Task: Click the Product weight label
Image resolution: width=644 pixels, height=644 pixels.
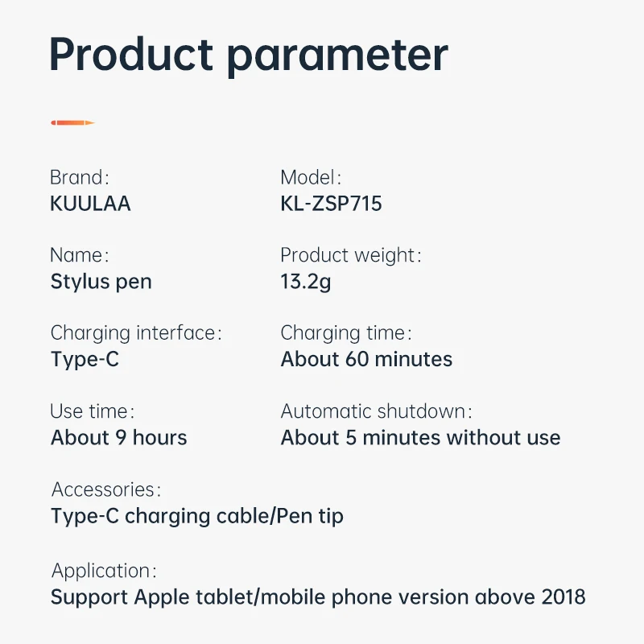Action: tap(350, 256)
